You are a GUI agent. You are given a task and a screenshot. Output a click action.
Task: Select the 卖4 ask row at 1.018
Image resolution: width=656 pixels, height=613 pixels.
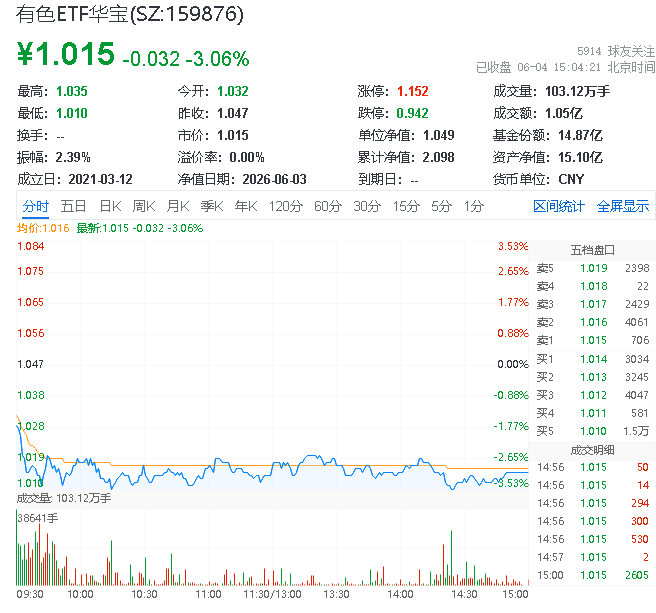(x=593, y=287)
